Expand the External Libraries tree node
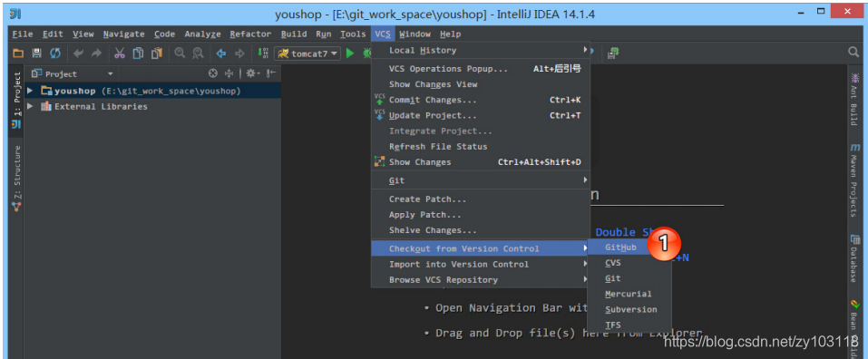Image resolution: width=868 pixels, height=359 pixels. point(30,106)
